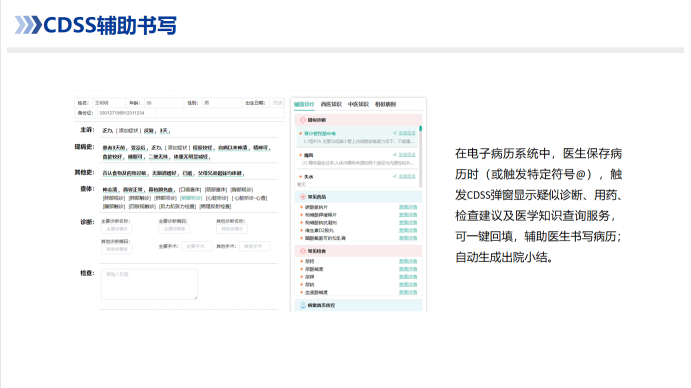
Task: Click the 添加症状 placeholder in 主诉
Action: pyautogui.click(x=128, y=131)
